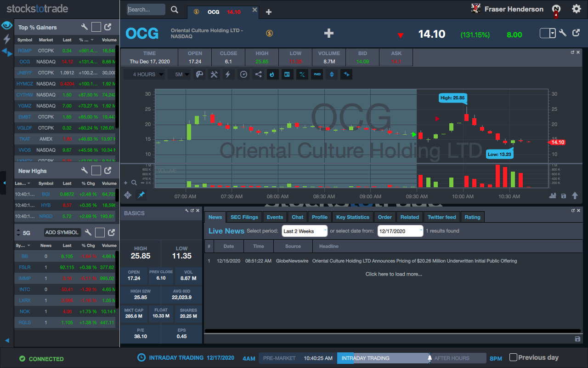Type in the Search symbol field
Image resolution: width=588 pixels, height=368 pixels.
(146, 10)
